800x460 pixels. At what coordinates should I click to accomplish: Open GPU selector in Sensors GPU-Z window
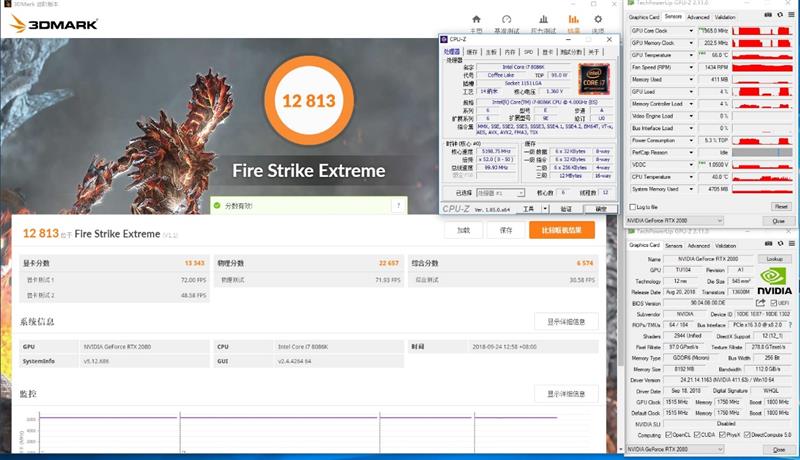[675, 221]
